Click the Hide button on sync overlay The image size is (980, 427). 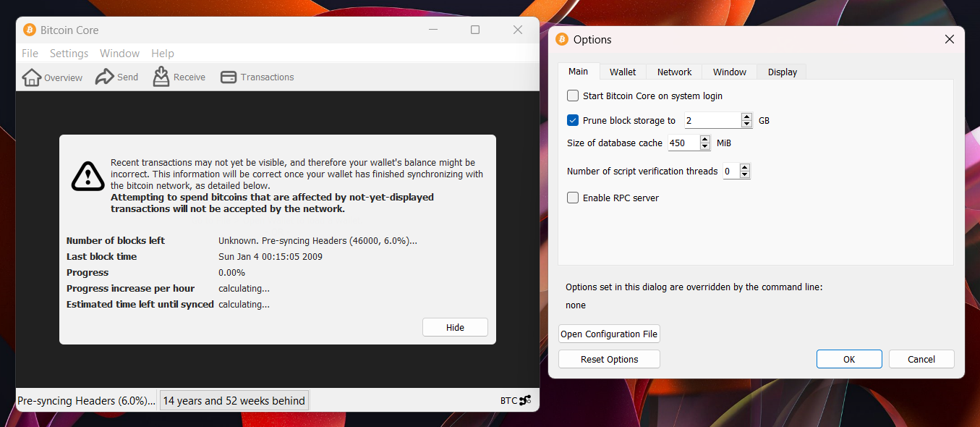pyautogui.click(x=455, y=327)
